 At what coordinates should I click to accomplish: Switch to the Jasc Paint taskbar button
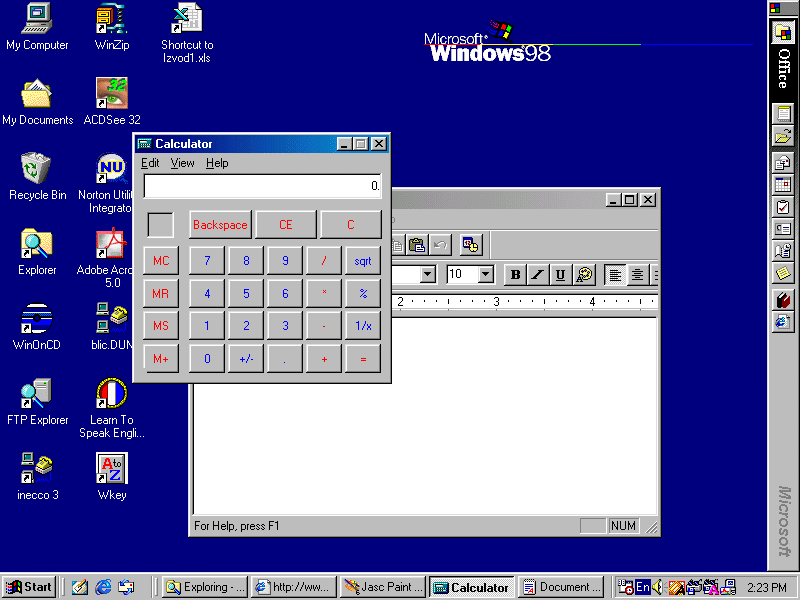[x=383, y=587]
